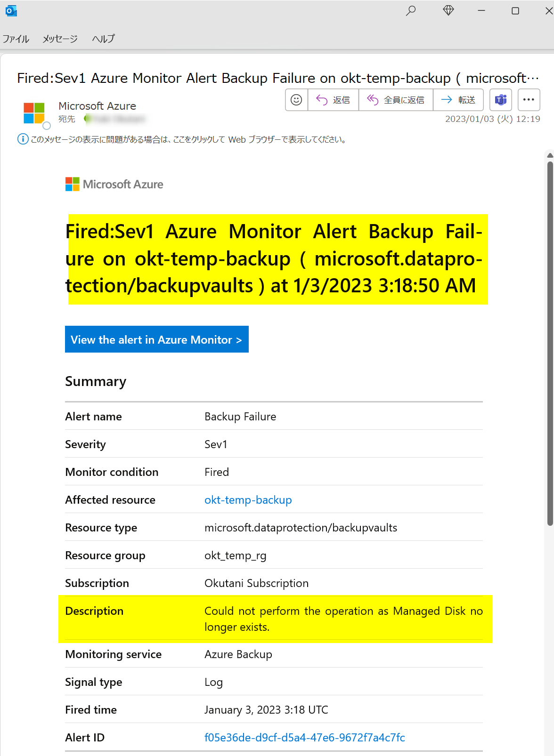Open the Alert ID link f05e36de
Screen dimensions: 554x756
[305, 738]
